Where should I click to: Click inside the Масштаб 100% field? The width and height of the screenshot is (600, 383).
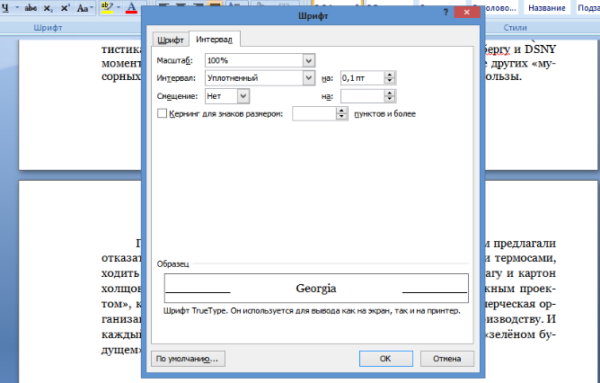pos(254,60)
